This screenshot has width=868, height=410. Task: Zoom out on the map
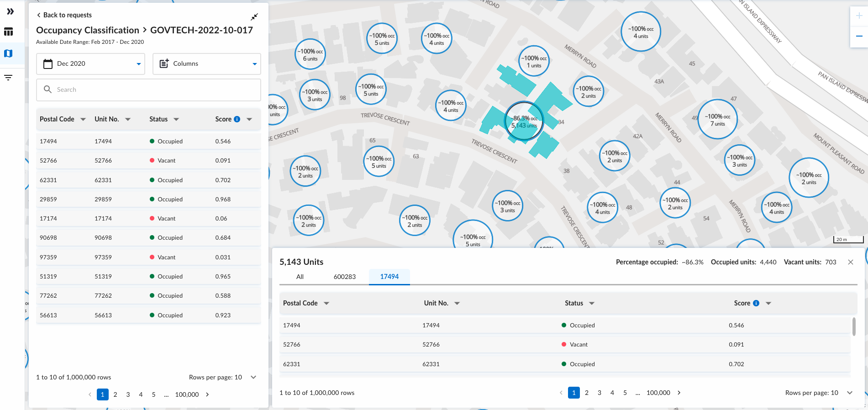tap(859, 36)
